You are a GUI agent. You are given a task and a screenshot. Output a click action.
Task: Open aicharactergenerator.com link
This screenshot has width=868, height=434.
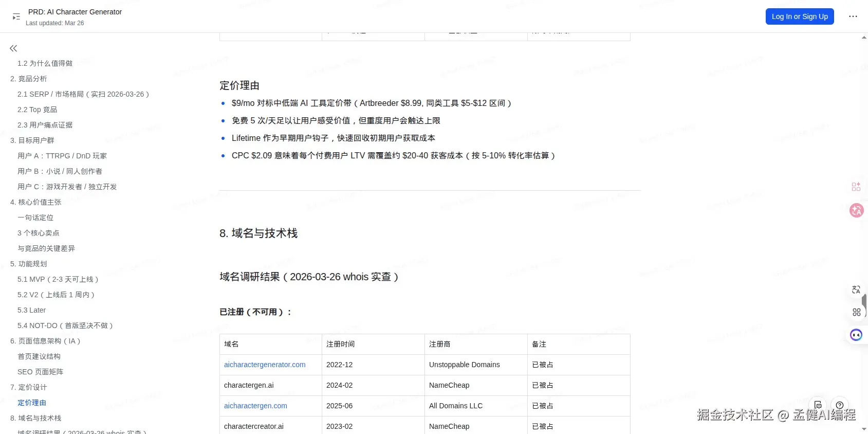point(265,365)
